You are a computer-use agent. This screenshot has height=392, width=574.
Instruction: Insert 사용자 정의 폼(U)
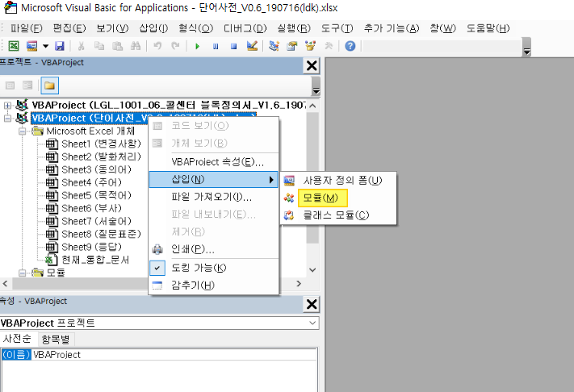(x=338, y=181)
